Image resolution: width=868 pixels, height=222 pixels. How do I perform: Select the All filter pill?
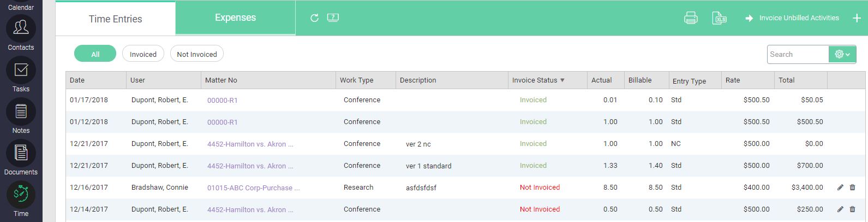coord(95,54)
